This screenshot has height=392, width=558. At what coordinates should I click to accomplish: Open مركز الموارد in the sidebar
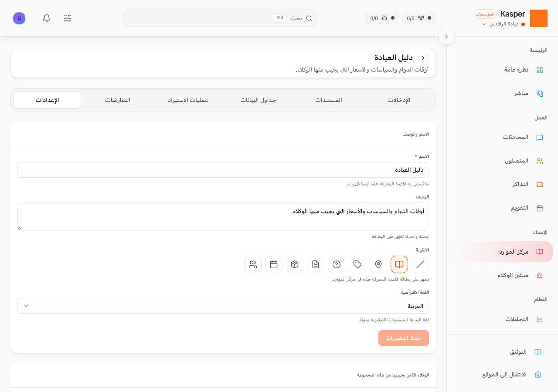click(x=503, y=252)
